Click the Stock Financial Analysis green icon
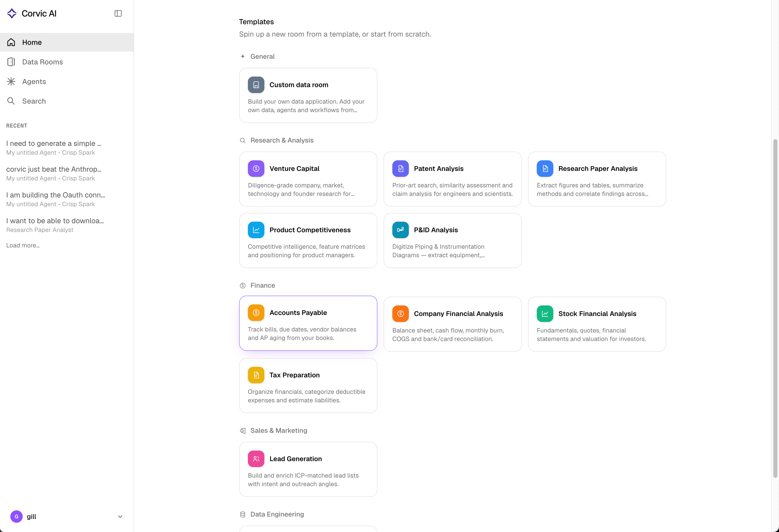 coord(545,314)
